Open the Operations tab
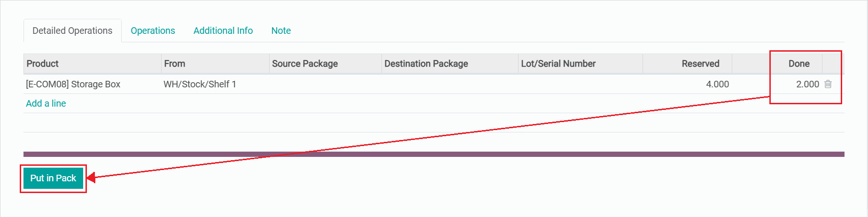This screenshot has height=217, width=868. click(153, 31)
